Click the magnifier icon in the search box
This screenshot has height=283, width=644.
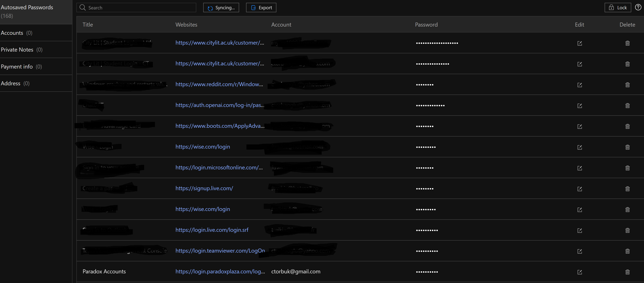(83, 8)
